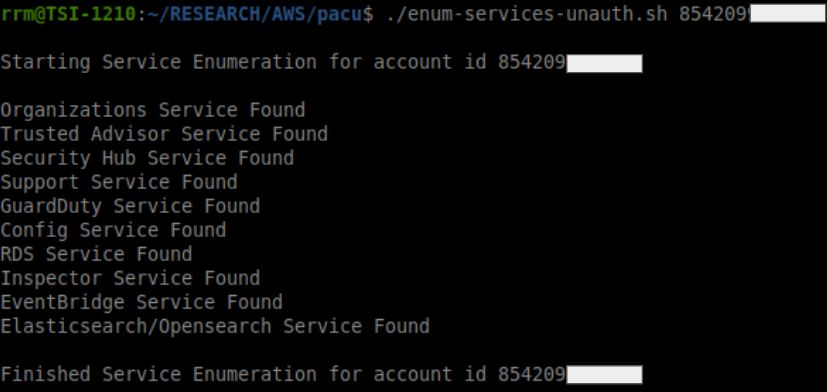827x392 pixels.
Task: Click the 854209 digits in Finished line
Action: click(x=532, y=375)
